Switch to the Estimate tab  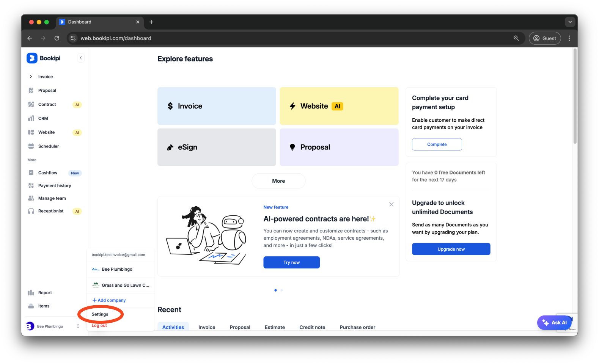[275, 327]
